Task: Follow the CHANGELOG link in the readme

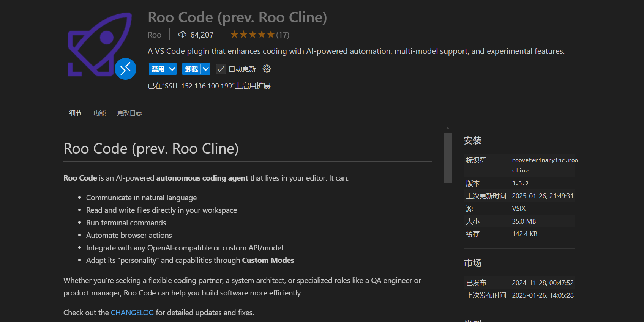Action: click(132, 313)
